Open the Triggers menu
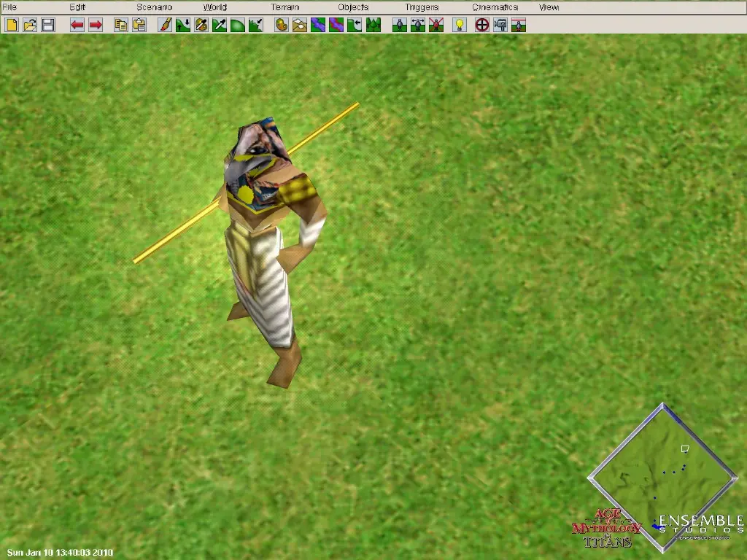The image size is (747, 560). click(x=422, y=7)
